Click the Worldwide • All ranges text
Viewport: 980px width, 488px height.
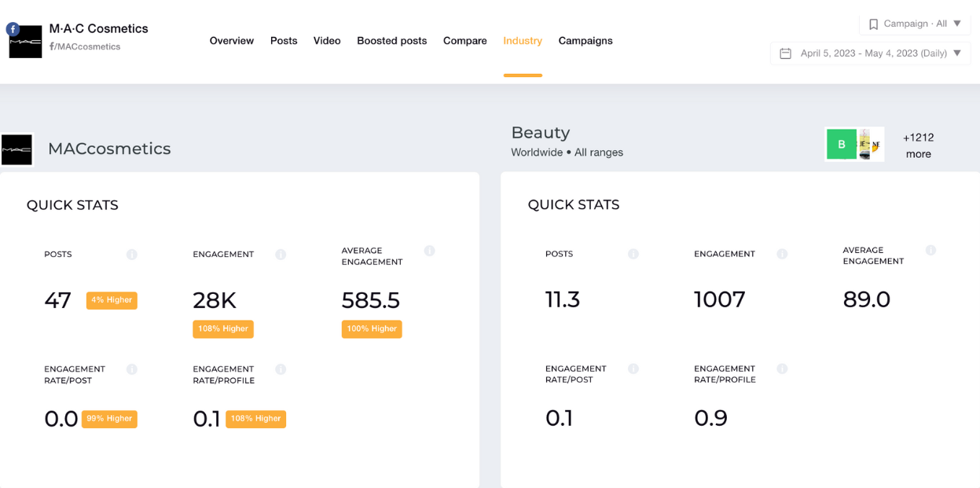[567, 152]
